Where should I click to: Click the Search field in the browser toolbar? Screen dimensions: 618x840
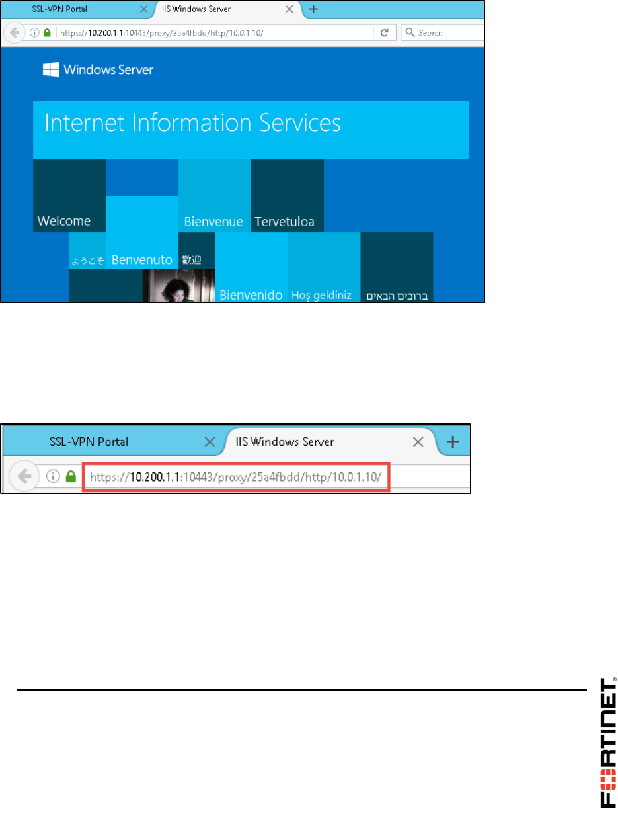tap(443, 32)
